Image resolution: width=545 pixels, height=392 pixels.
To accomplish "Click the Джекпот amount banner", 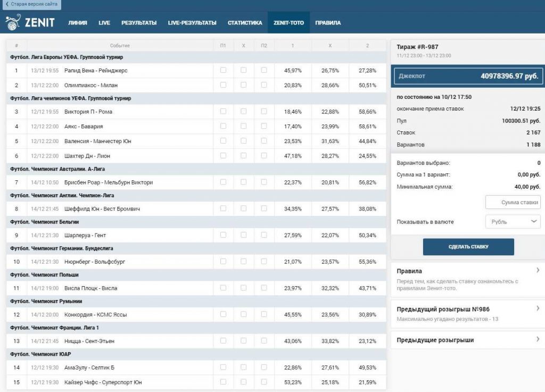I will pos(468,76).
